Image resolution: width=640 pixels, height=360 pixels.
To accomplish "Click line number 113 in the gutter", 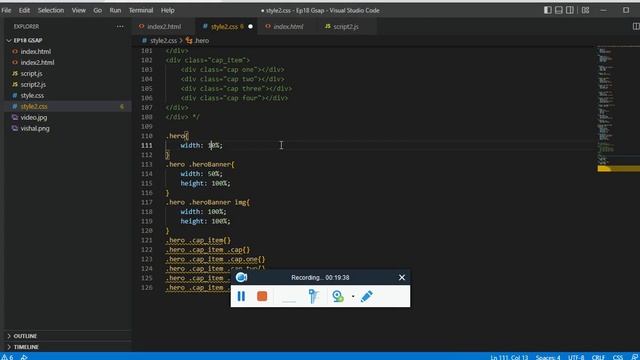I will click(x=147, y=164).
